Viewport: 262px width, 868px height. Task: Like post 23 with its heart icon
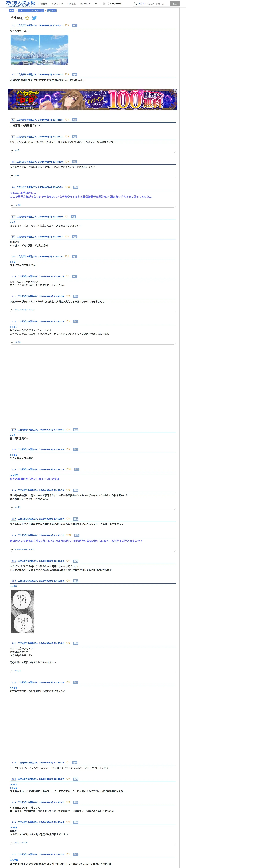[x=67, y=763]
